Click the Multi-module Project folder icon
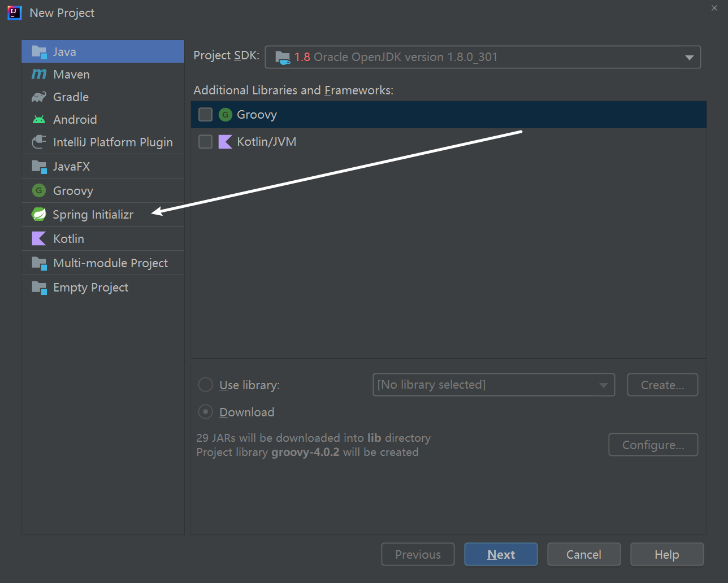Viewport: 728px width, 583px height. (x=39, y=263)
